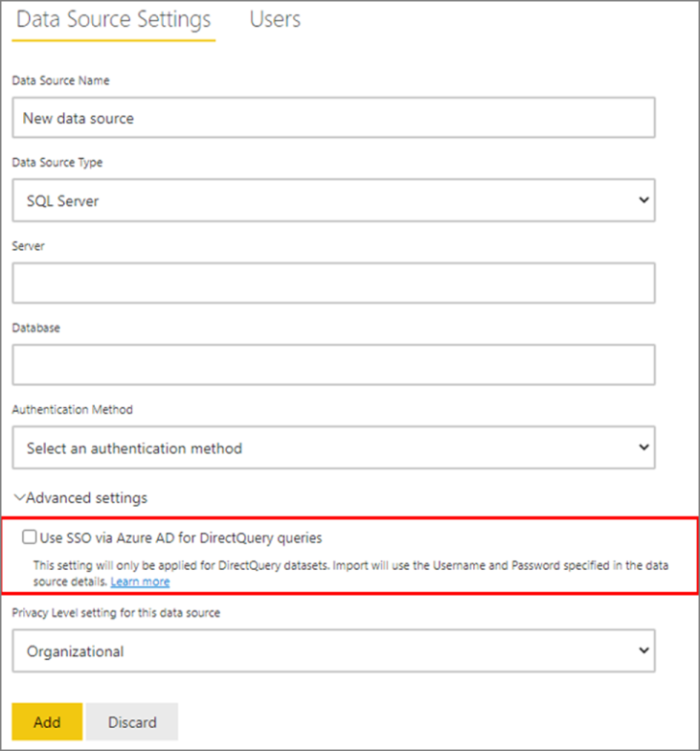Click the Advanced settings heading text
The image size is (700, 751).
coord(86,498)
